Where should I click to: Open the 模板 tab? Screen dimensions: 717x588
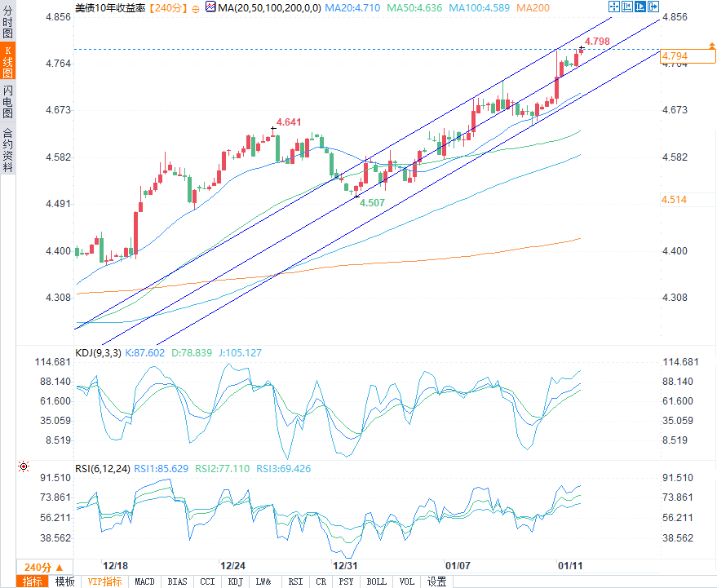coord(64,581)
